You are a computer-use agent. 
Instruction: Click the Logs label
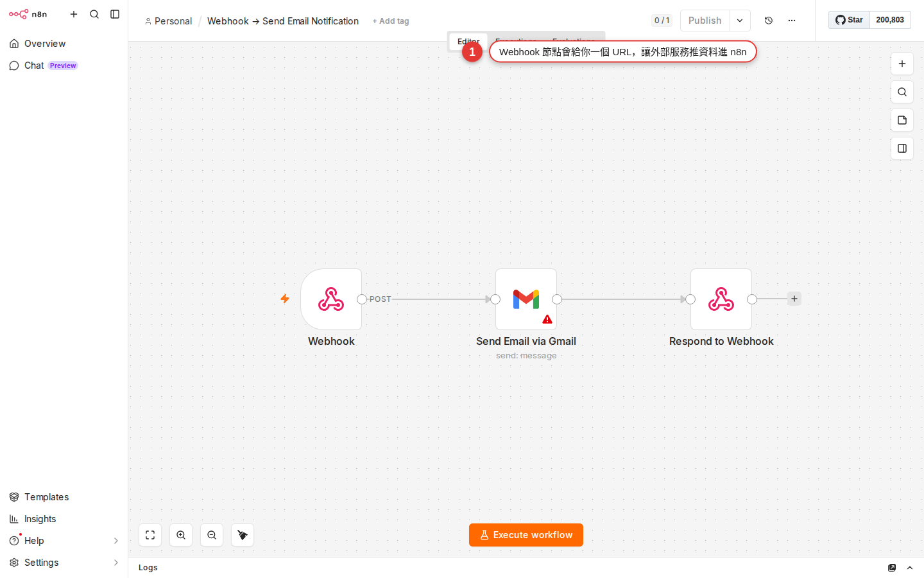point(148,568)
